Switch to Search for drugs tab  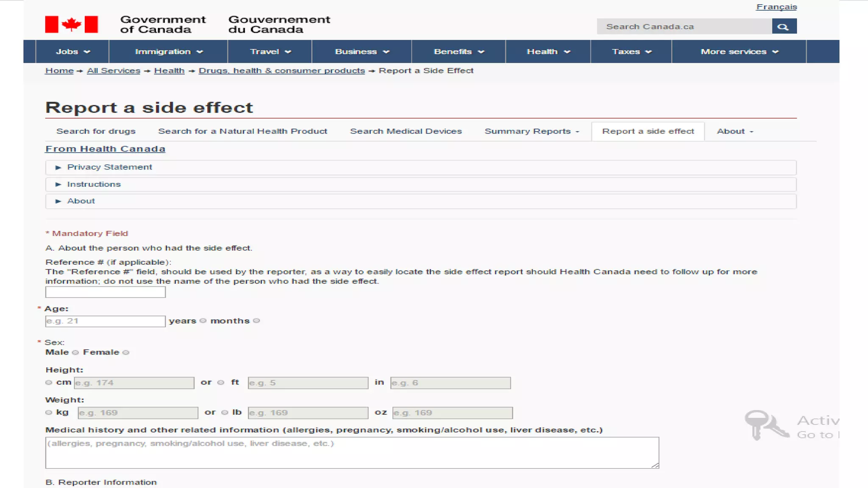pos(96,131)
